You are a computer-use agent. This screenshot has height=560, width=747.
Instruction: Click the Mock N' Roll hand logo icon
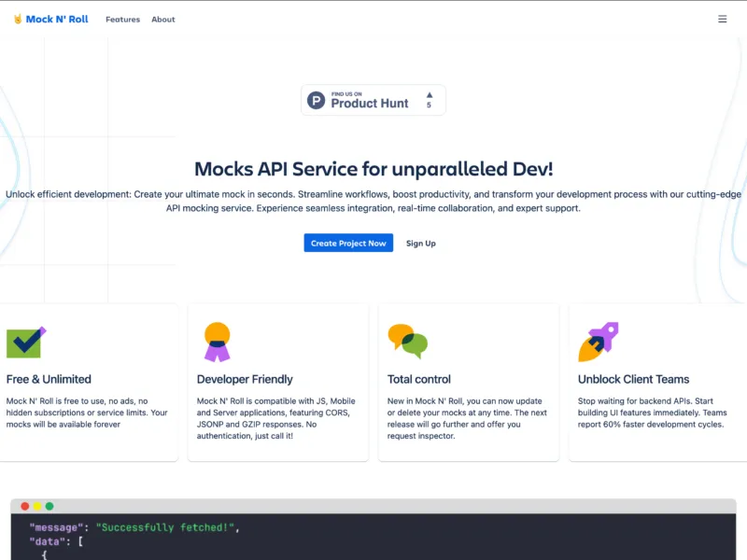(x=18, y=19)
